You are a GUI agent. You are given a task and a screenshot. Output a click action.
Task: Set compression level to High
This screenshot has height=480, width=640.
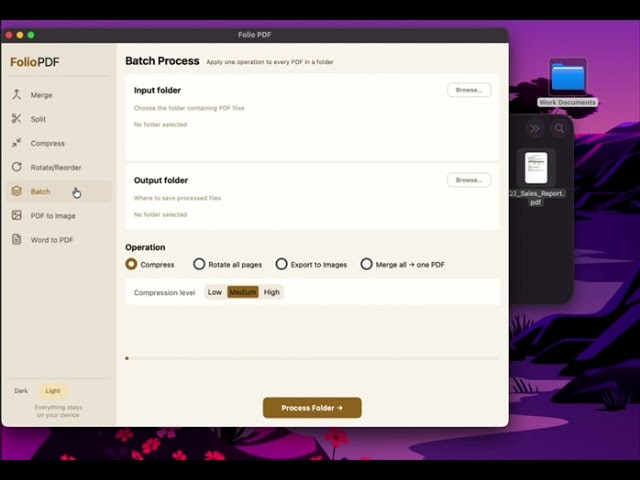pos(271,292)
